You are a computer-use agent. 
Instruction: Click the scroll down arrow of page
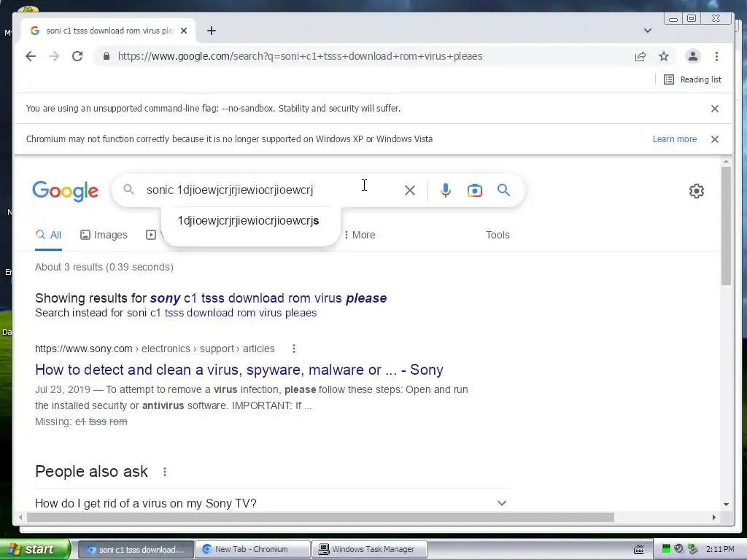pyautogui.click(x=726, y=504)
